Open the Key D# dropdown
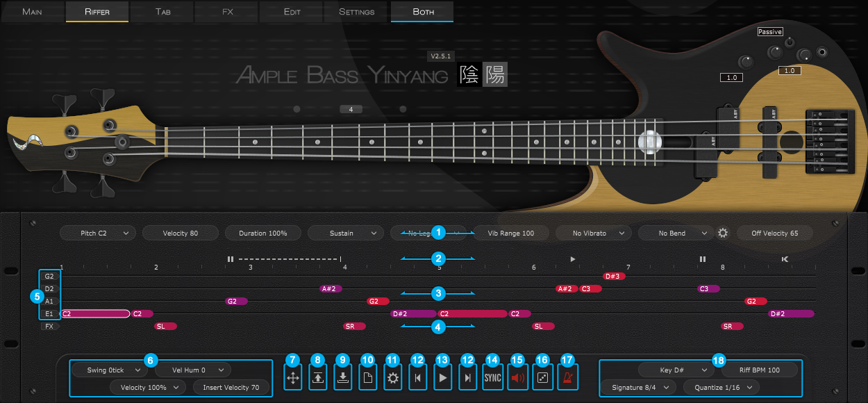This screenshot has height=403, width=868. tap(676, 370)
